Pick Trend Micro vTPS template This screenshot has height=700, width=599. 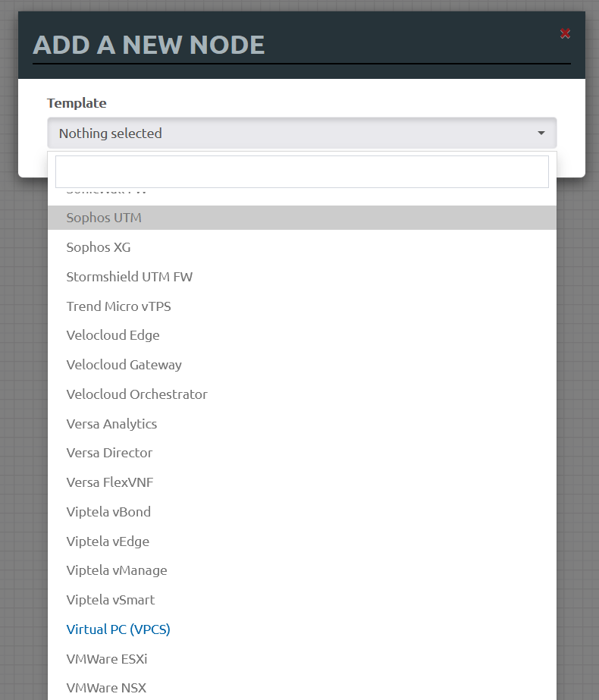[x=302, y=306]
